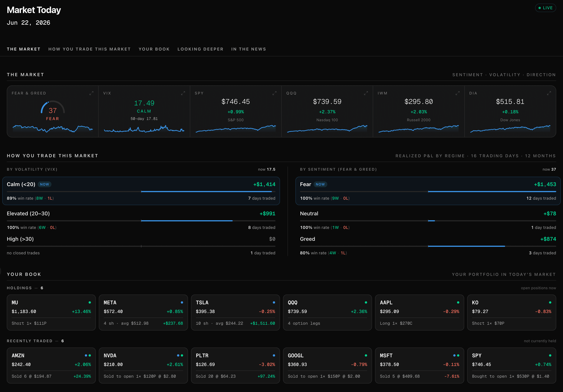Click the +97.24% result on PLTR
Image resolution: width=563 pixels, height=392 pixels.
point(266,376)
